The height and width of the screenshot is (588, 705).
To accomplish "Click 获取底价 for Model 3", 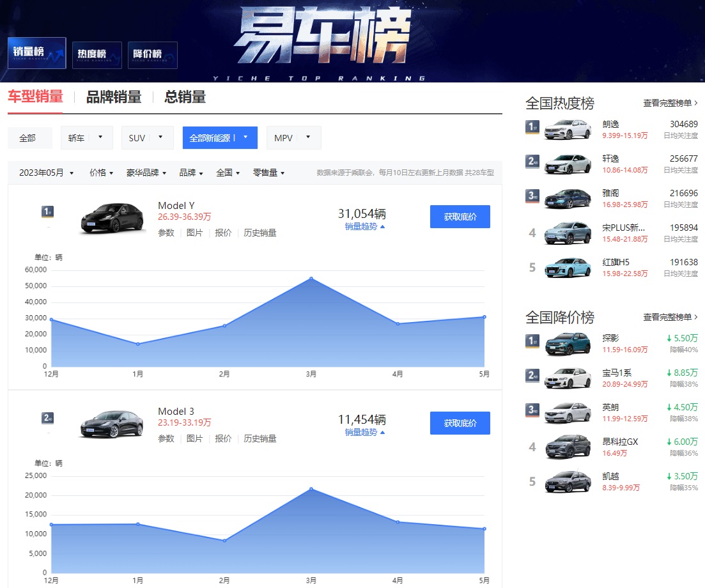I will 460,423.
